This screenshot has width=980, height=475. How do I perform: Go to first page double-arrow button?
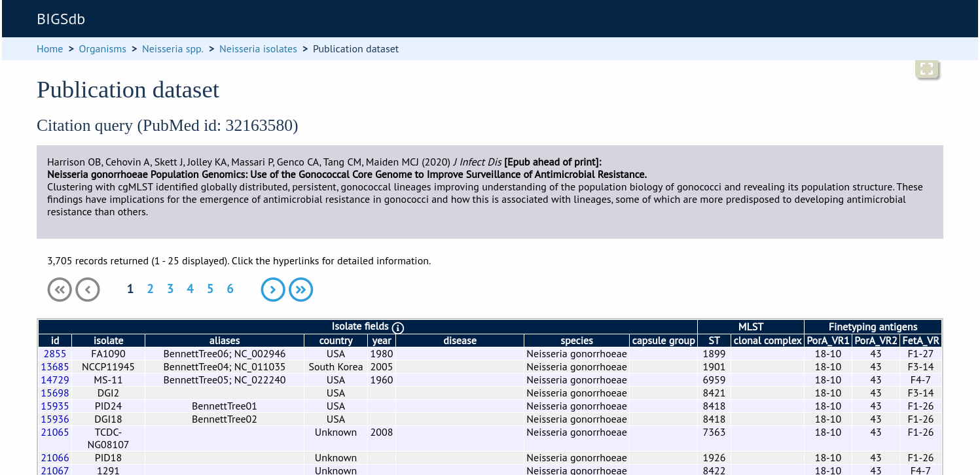tap(60, 290)
